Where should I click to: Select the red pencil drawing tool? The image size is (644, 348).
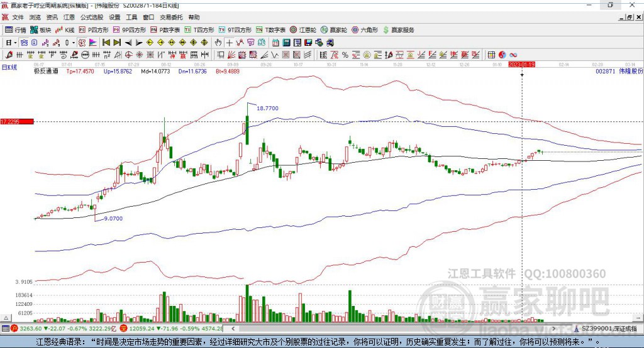click(9, 55)
